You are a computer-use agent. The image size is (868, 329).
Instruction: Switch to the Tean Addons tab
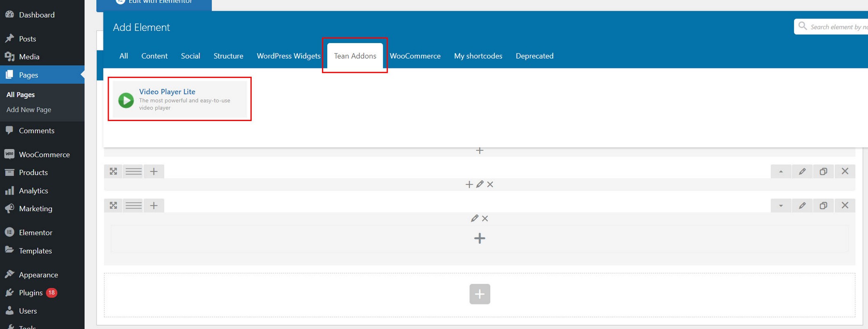[355, 56]
